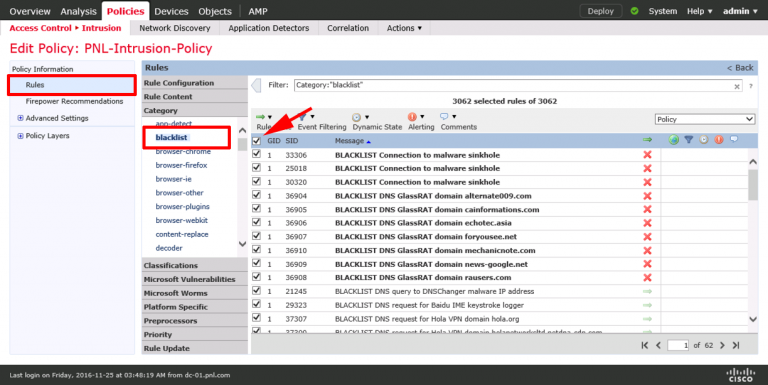
Task: Click green arrow state for SID 21245
Action: click(x=648, y=291)
